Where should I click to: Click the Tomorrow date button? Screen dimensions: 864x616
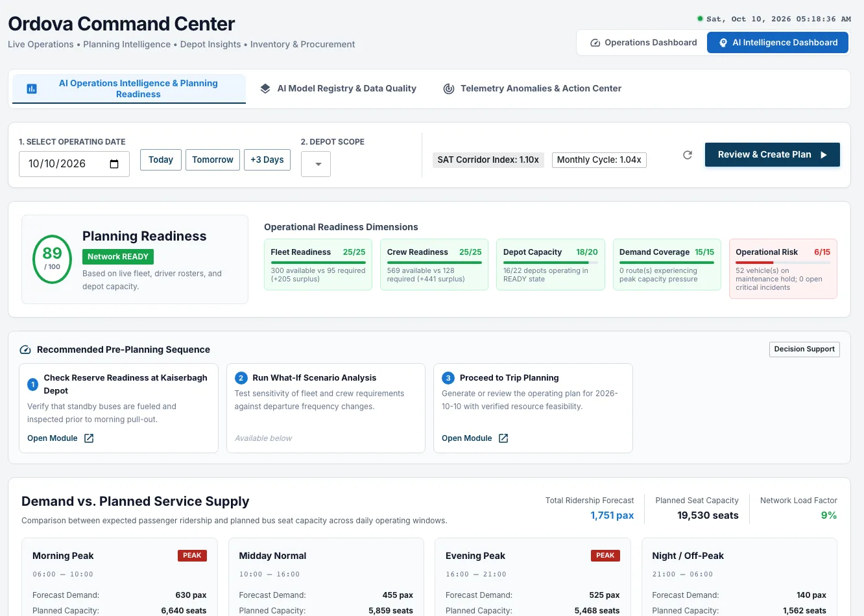pyautogui.click(x=213, y=160)
